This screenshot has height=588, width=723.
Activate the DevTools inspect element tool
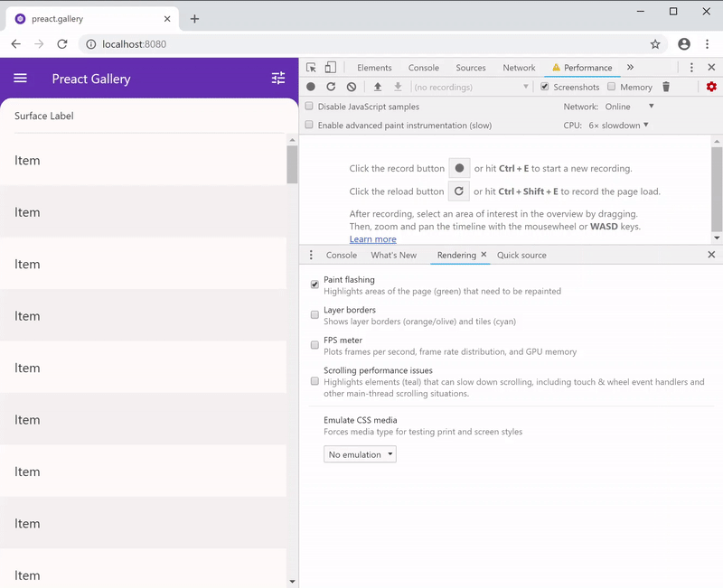(311, 67)
